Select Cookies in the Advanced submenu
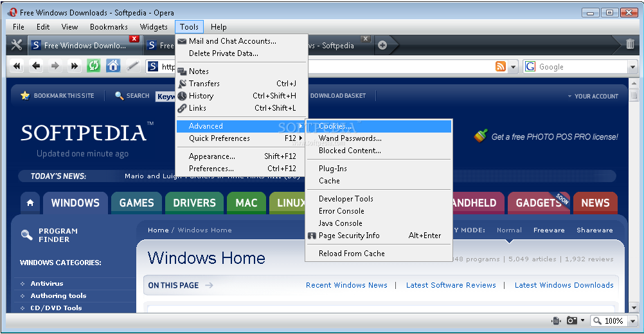 tap(379, 126)
